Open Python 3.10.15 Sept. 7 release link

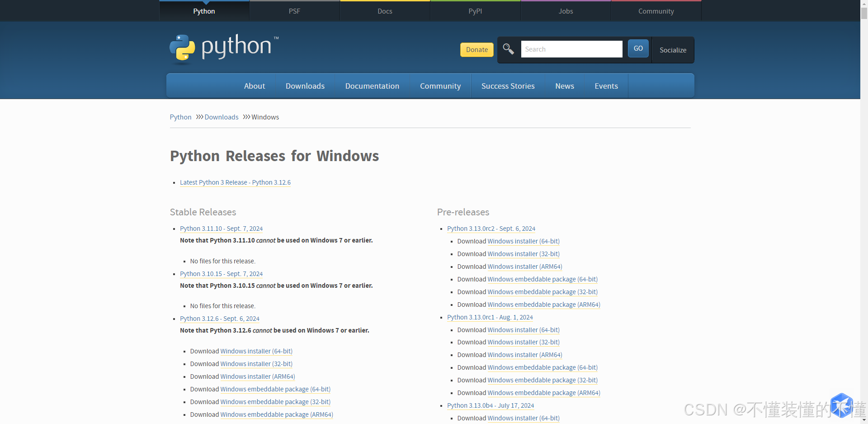click(x=221, y=274)
